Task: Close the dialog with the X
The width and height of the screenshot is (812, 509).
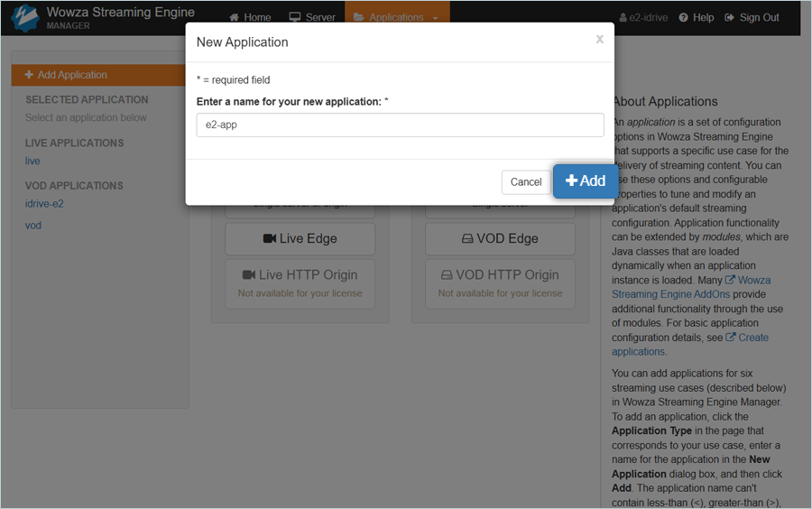Action: point(600,40)
